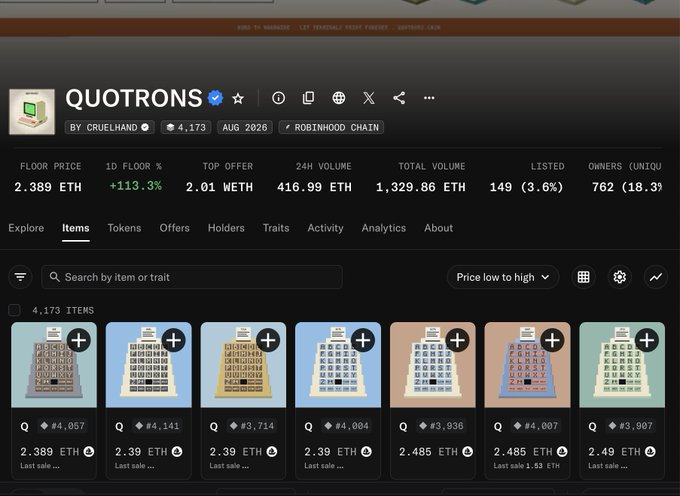Click the 4,173 items count badge
The width and height of the screenshot is (680, 496).
186,127
